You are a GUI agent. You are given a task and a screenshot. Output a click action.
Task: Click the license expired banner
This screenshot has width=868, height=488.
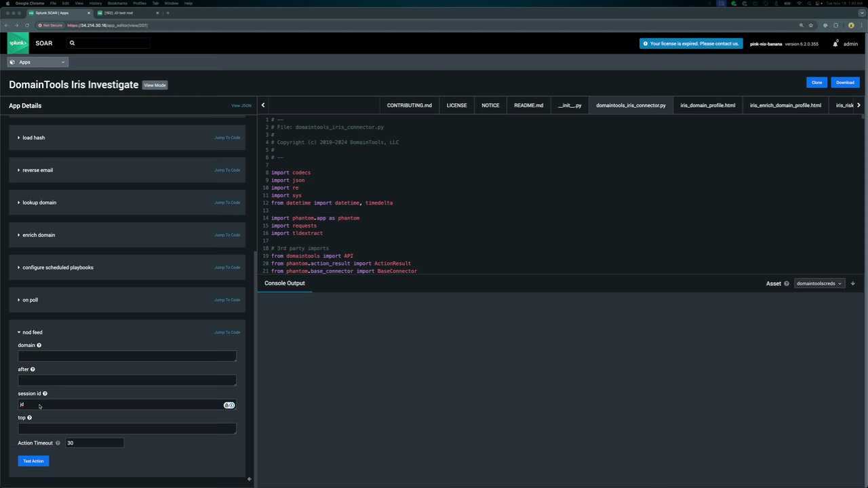tap(690, 43)
